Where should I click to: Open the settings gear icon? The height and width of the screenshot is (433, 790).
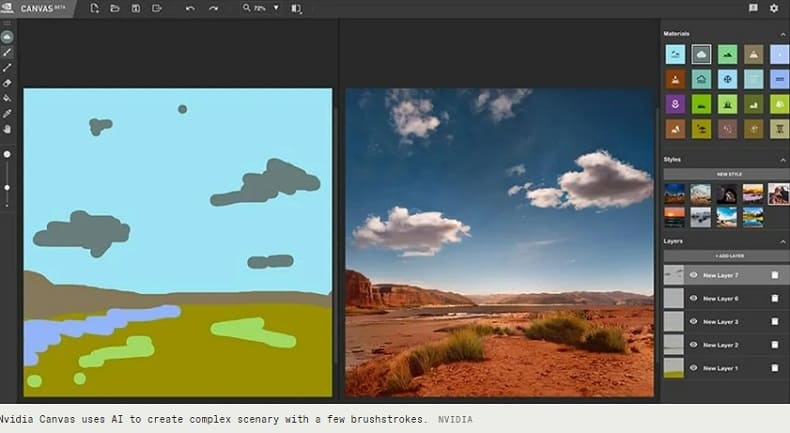point(774,8)
